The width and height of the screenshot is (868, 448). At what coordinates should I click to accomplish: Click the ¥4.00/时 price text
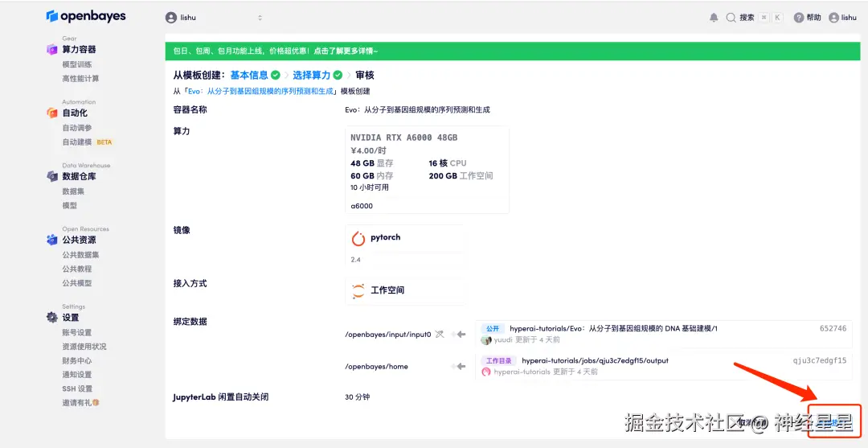coord(368,150)
